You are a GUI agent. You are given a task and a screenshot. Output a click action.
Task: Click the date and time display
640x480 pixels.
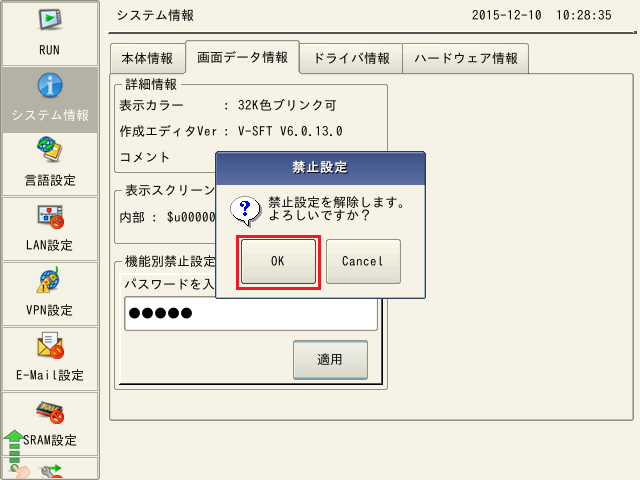coord(540,16)
